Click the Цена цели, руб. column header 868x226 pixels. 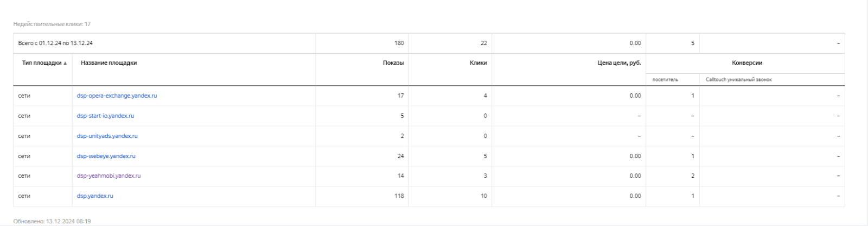(619, 63)
